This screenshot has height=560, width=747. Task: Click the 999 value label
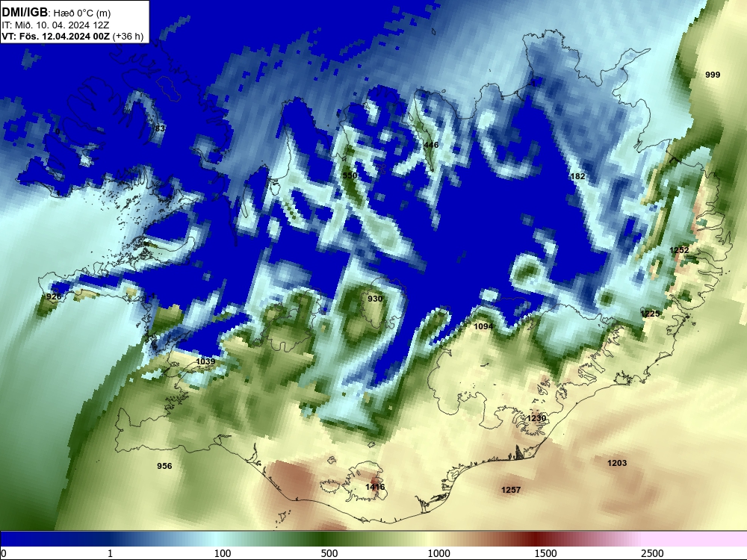click(x=712, y=75)
